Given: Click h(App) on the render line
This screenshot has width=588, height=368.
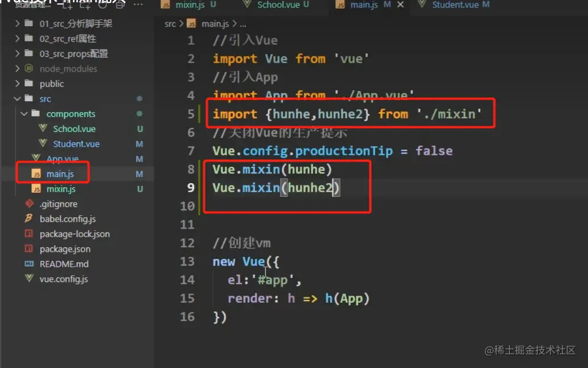Looking at the screenshot, I should pyautogui.click(x=347, y=299).
